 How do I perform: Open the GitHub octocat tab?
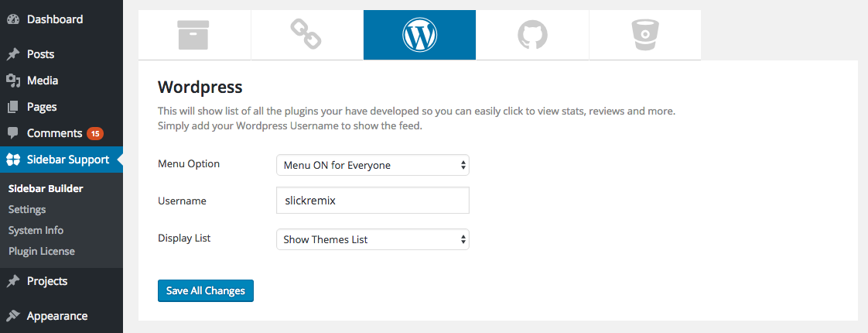(x=532, y=35)
